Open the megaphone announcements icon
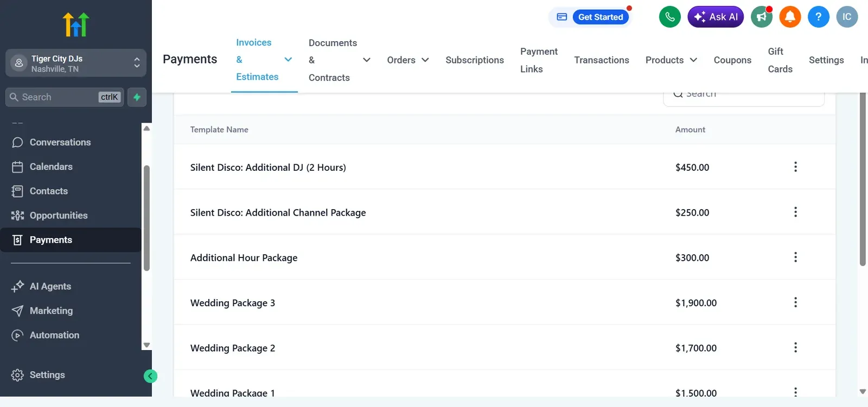Image resolution: width=868 pixels, height=407 pixels. click(762, 17)
